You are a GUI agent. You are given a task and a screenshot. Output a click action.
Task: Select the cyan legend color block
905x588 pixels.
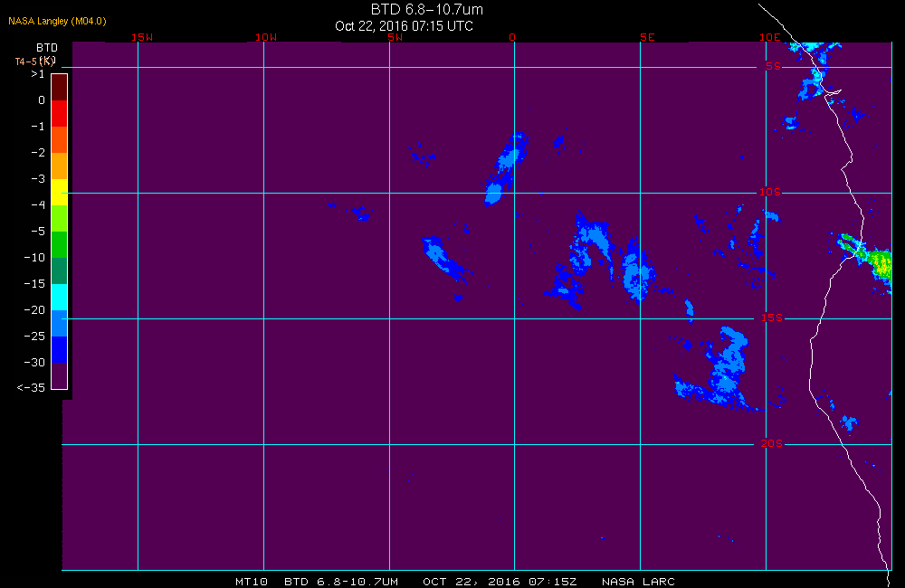coord(60,298)
